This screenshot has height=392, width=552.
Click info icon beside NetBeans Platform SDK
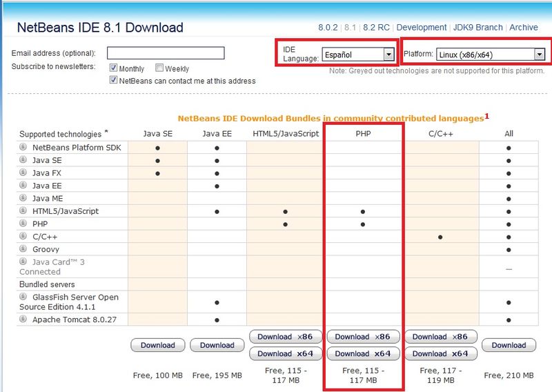(23, 147)
